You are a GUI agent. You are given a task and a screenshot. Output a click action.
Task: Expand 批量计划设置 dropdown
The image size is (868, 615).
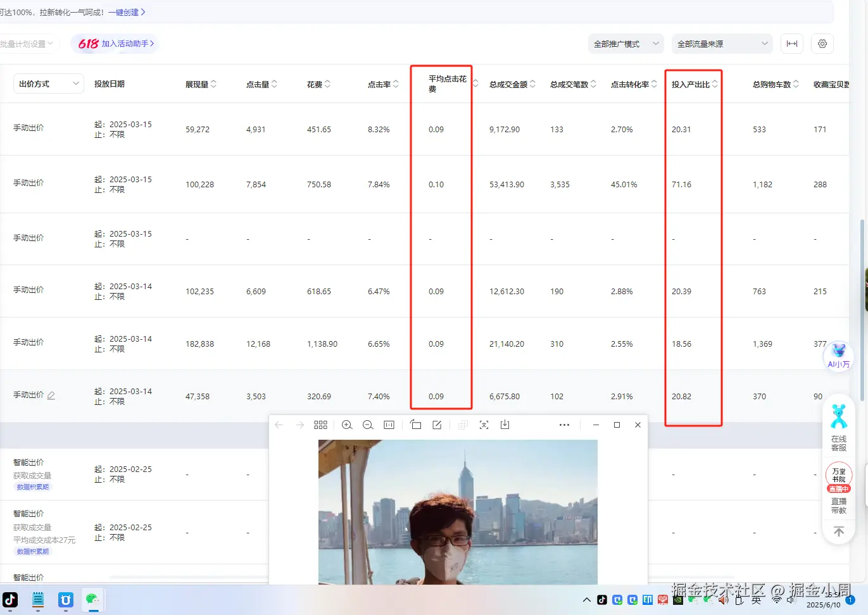pyautogui.click(x=27, y=44)
